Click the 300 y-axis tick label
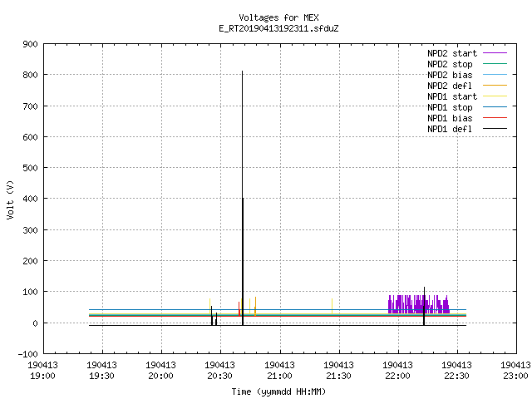This screenshot has width=532, height=399. [x=30, y=230]
